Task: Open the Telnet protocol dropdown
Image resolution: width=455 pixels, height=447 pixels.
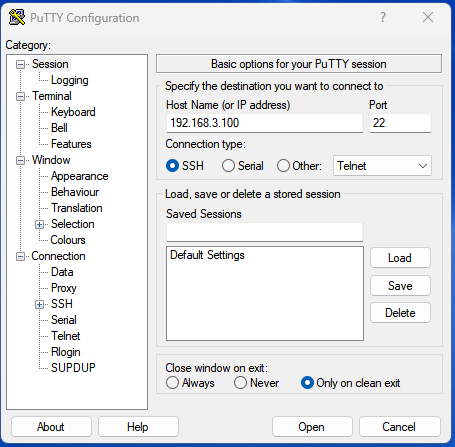Action: (x=382, y=166)
